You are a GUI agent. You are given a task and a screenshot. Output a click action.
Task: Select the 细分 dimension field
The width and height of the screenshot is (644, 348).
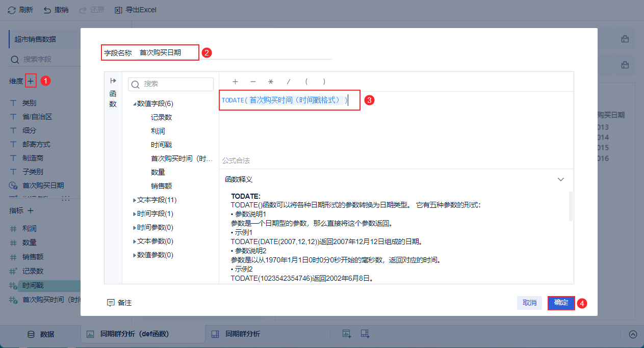click(x=29, y=130)
